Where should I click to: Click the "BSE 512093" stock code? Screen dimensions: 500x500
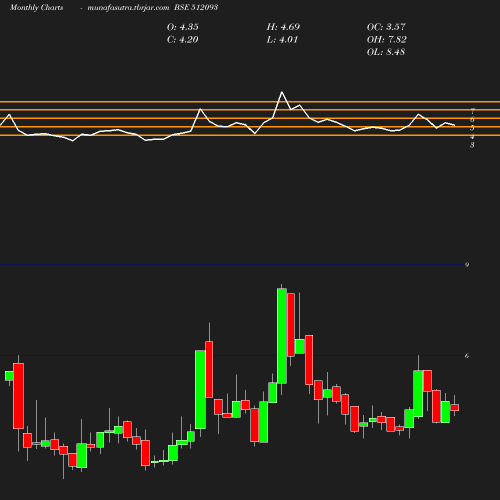[196, 8]
